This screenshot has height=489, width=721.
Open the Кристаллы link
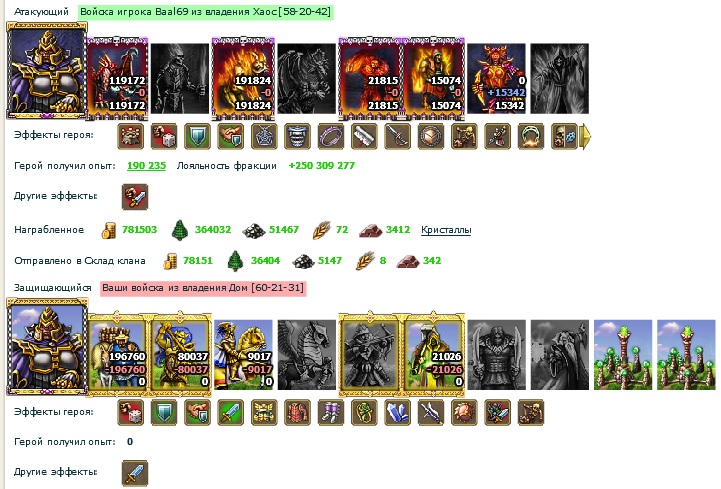coord(446,230)
